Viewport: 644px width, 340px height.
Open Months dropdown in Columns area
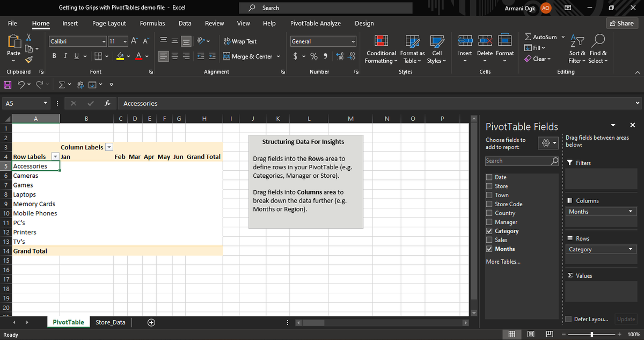pos(631,212)
